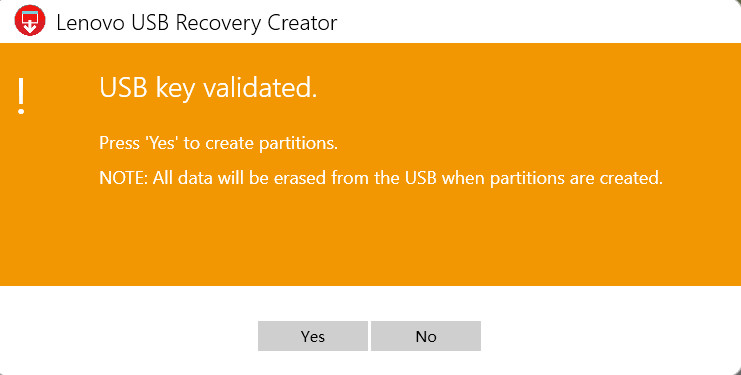
Task: Click the white footer area right of No
Action: coord(610,335)
